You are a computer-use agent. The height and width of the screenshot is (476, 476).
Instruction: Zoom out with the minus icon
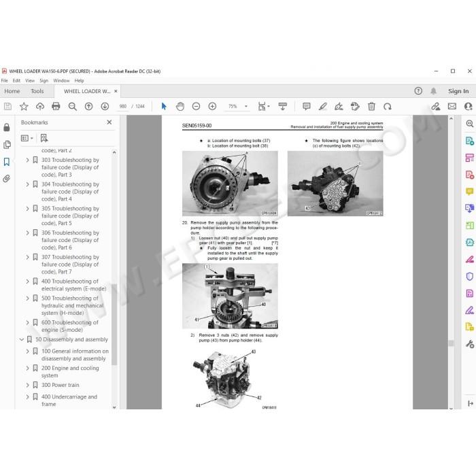(x=196, y=106)
